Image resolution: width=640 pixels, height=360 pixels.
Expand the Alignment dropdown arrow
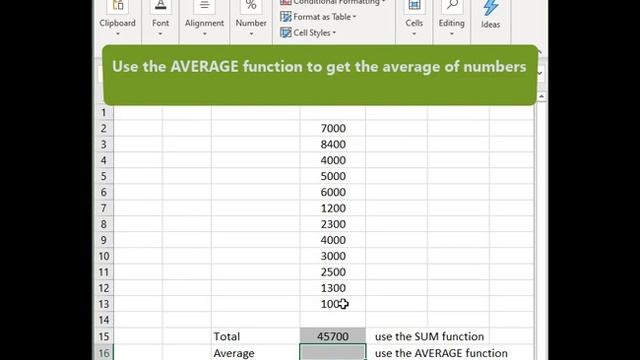[x=204, y=34]
